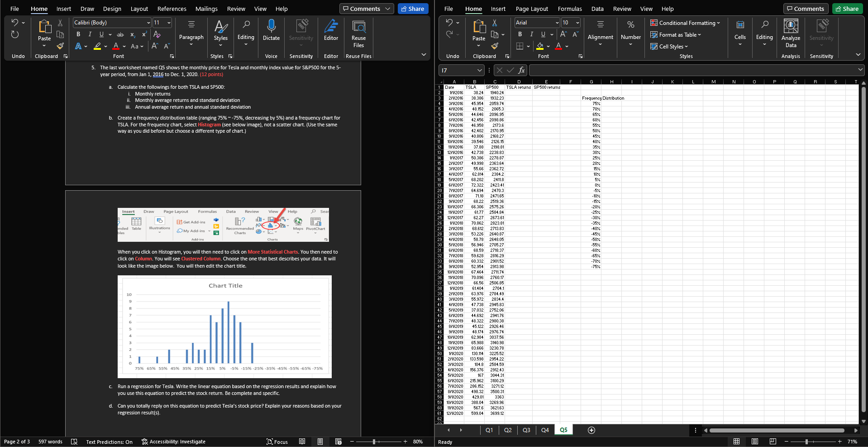This screenshot has height=447, width=868.
Task: Switch to Page Layout view in Excel
Action: click(754, 442)
